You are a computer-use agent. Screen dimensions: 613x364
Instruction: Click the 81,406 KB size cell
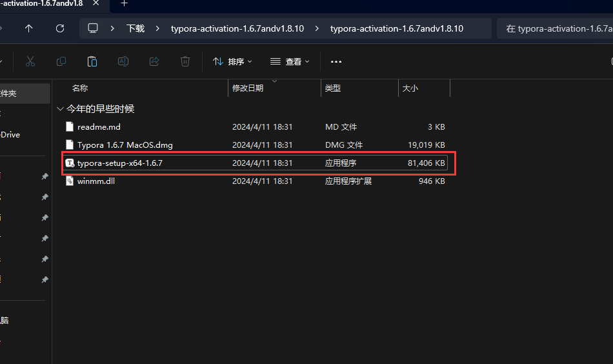pyautogui.click(x=426, y=163)
